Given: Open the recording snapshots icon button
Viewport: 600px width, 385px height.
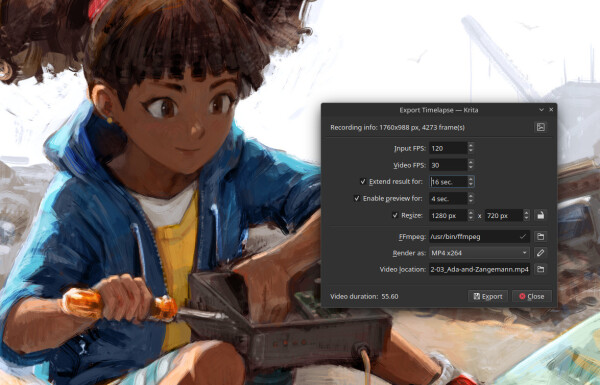Looking at the screenshot, I should point(540,127).
